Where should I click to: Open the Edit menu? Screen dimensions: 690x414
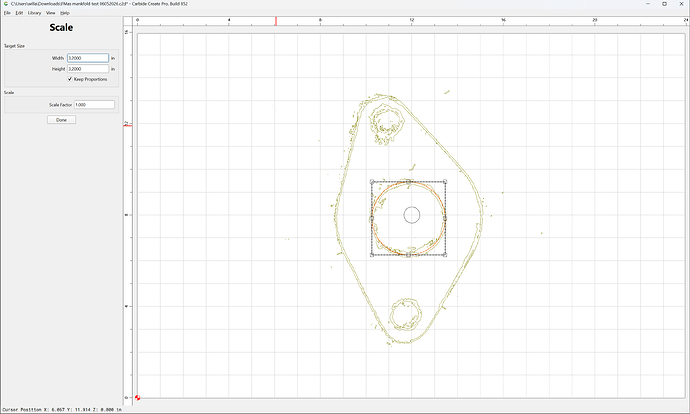tap(19, 13)
